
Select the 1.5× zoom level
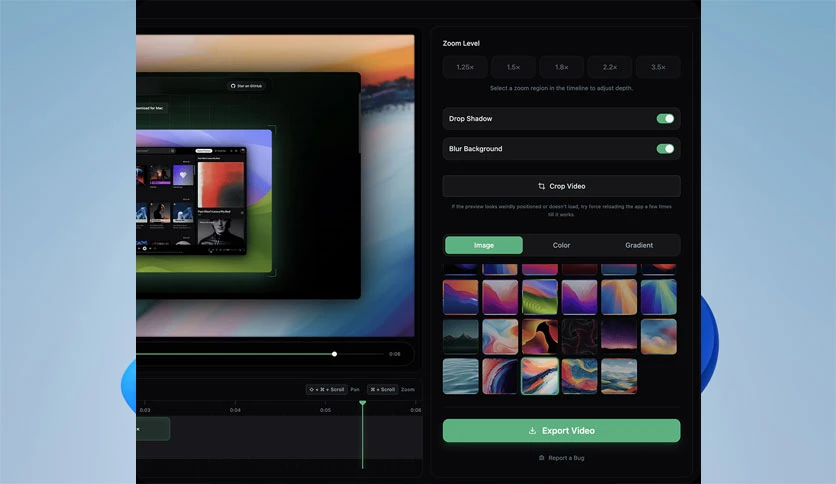513,67
